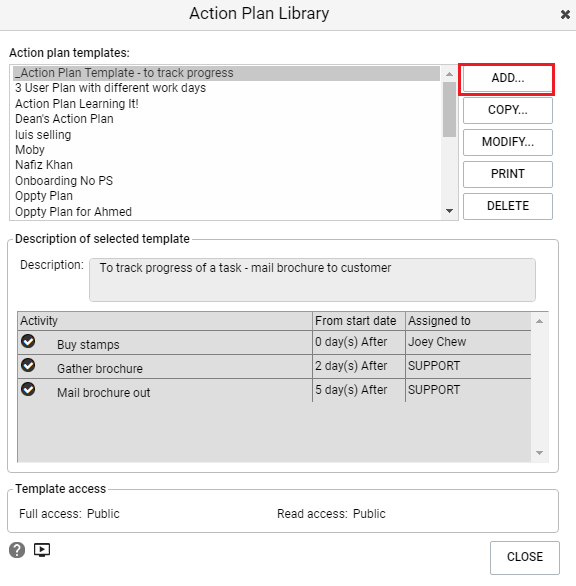
Task: Click the Gather brochure checkmark icon
Action: [x=28, y=365]
